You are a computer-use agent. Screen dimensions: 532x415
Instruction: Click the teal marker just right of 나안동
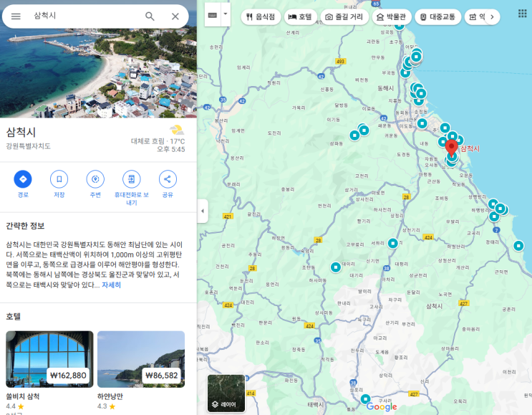[422, 123]
